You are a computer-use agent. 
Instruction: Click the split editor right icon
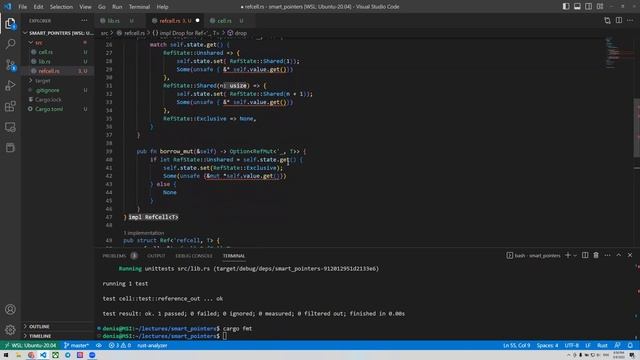(619, 20)
